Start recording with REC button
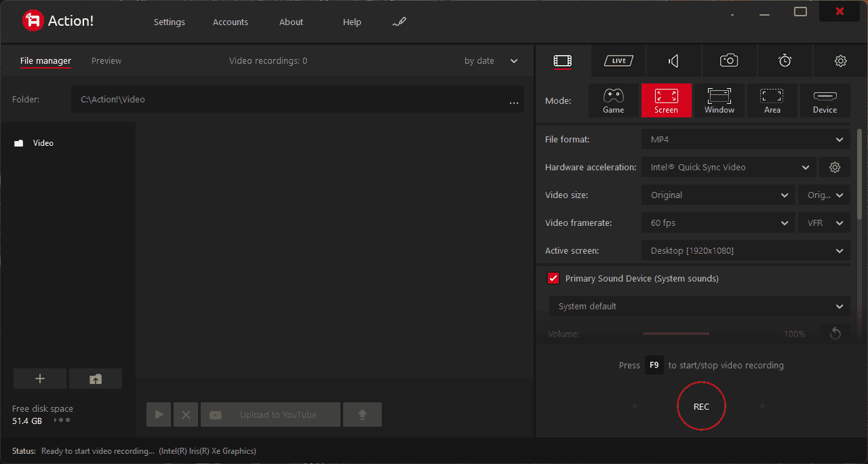Image resolution: width=868 pixels, height=464 pixels. 701,406
